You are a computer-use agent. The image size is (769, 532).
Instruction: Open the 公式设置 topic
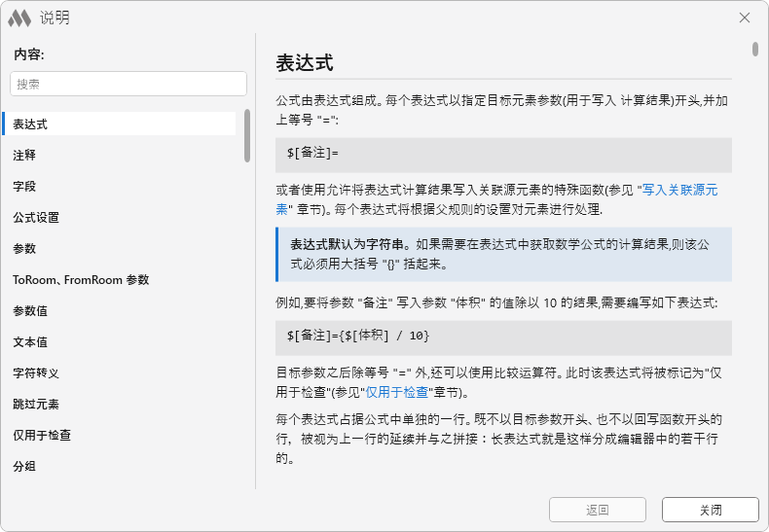pos(119,217)
